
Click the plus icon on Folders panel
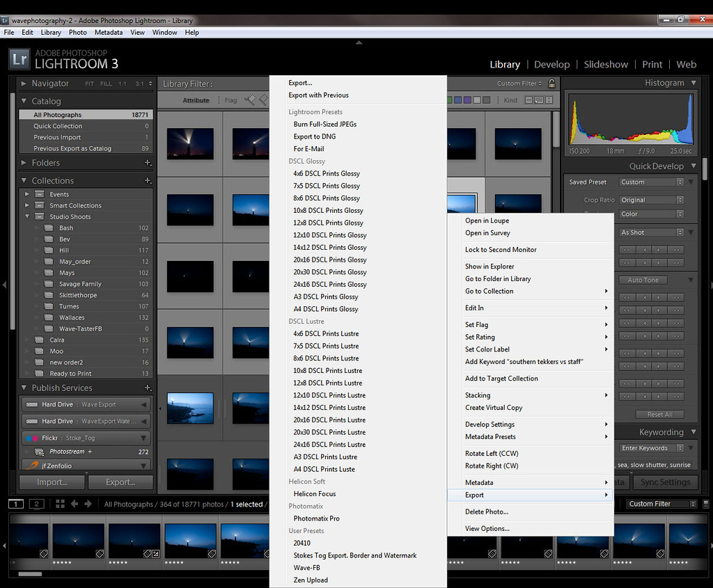point(147,163)
